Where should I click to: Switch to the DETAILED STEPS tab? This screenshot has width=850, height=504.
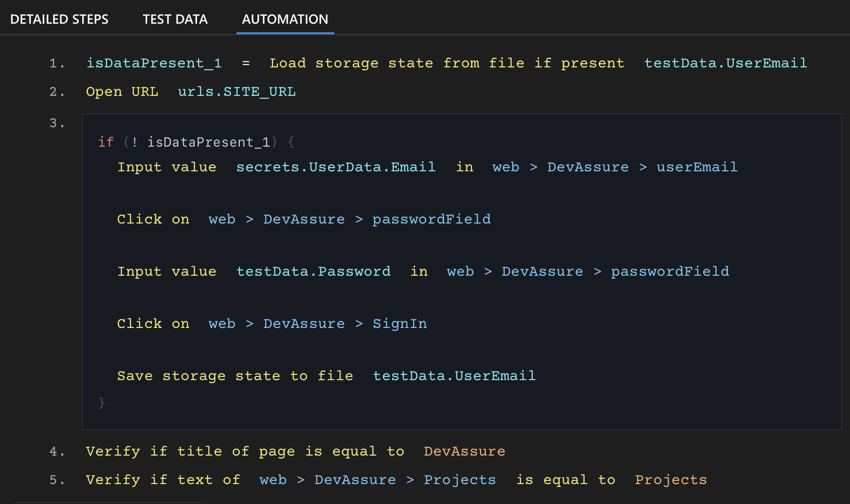(60, 19)
